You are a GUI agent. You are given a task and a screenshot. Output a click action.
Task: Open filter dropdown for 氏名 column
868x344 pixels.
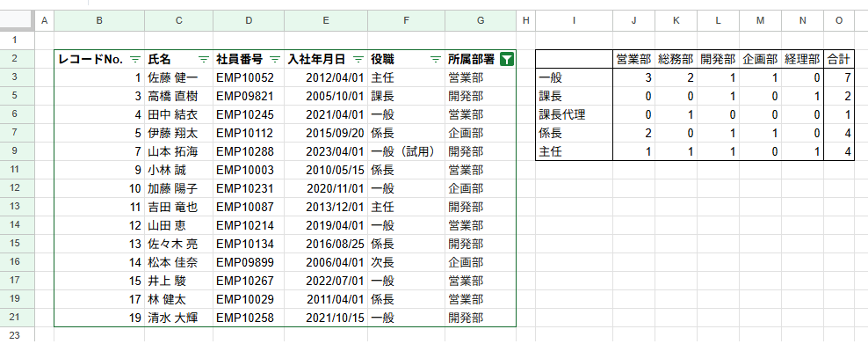(x=204, y=59)
